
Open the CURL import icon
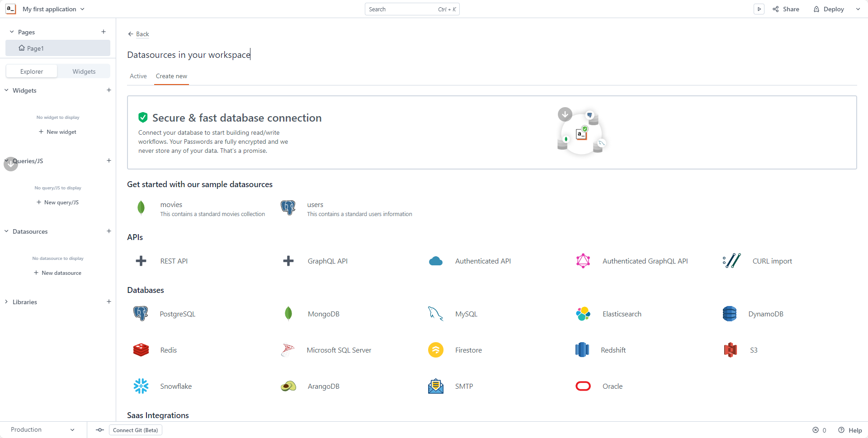[x=731, y=261]
